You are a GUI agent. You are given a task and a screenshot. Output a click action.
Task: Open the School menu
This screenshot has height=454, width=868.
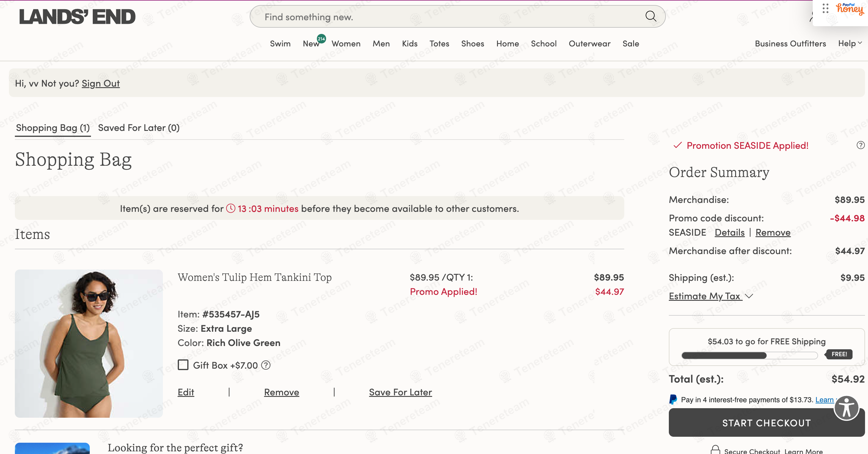click(x=543, y=43)
